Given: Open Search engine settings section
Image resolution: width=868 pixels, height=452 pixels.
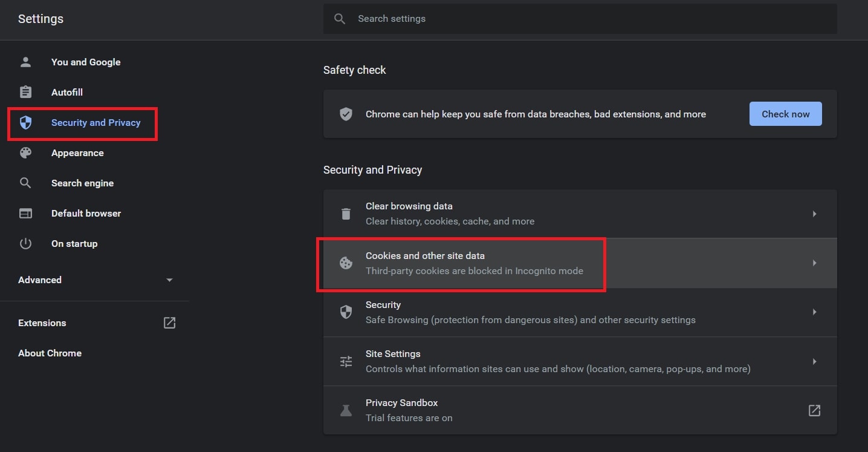Looking at the screenshot, I should click(x=82, y=183).
